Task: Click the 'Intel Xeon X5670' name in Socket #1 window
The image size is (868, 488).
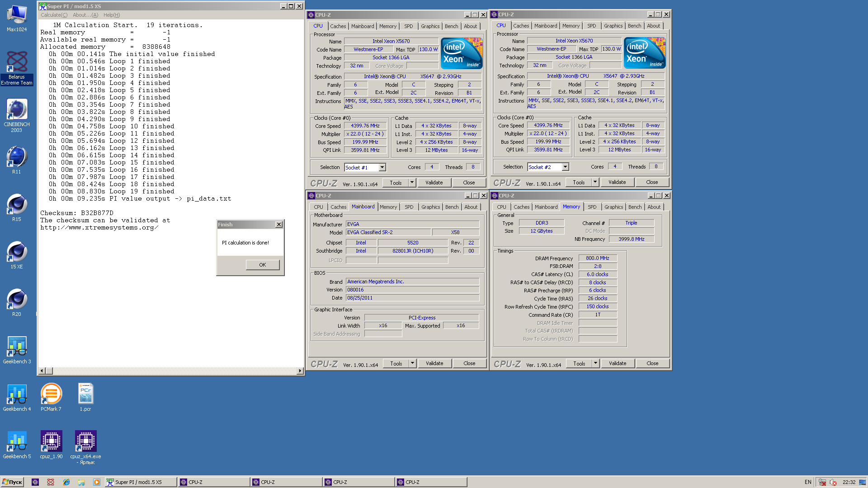Action: coord(391,41)
